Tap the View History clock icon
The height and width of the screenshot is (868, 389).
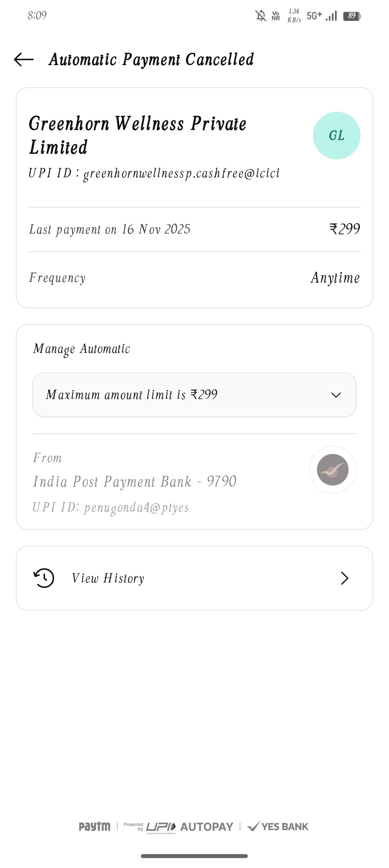(x=44, y=578)
